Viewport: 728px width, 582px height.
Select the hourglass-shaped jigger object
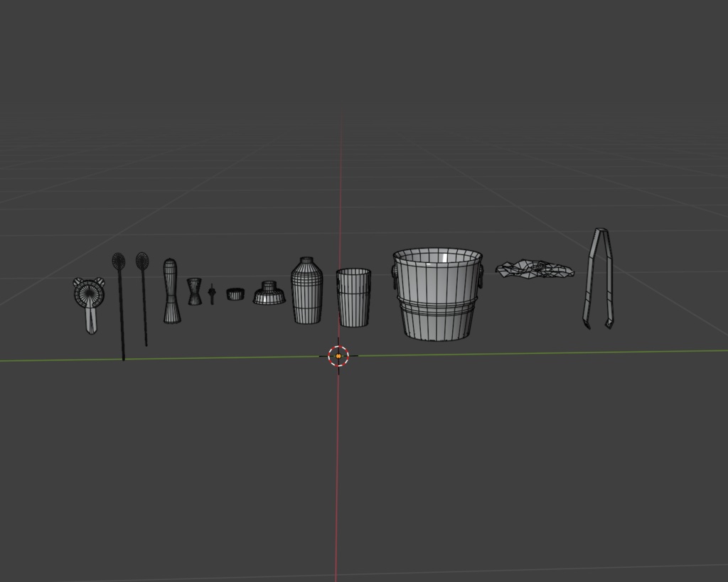[195, 291]
